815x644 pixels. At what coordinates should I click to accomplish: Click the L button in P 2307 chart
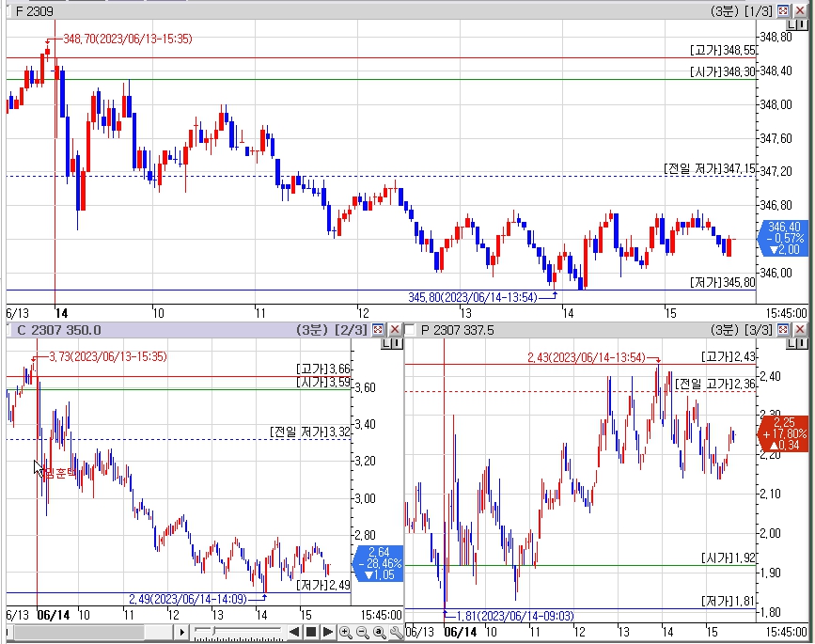coord(791,343)
